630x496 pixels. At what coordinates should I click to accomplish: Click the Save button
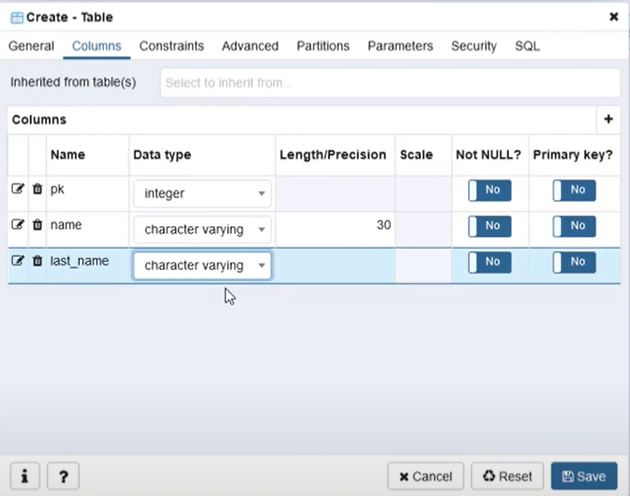coord(584,476)
